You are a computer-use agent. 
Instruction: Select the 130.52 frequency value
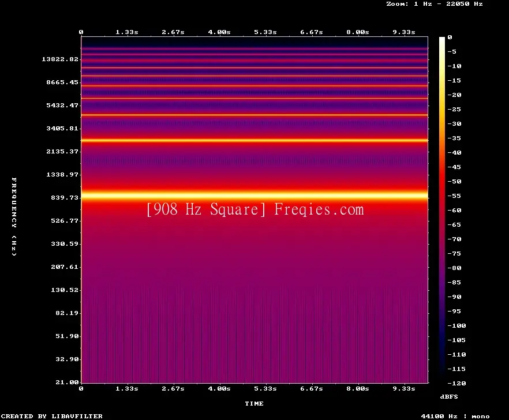pos(65,290)
